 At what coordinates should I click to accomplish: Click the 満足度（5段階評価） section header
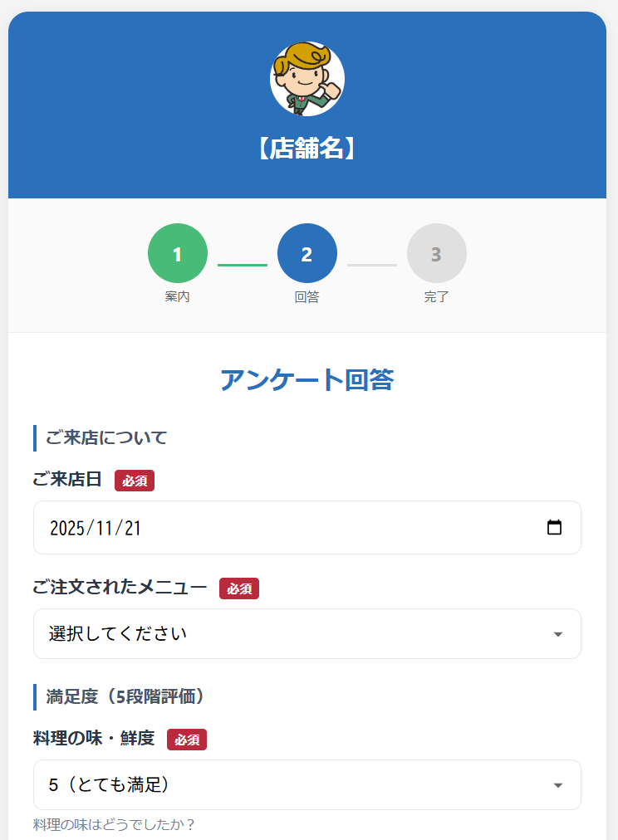point(125,696)
